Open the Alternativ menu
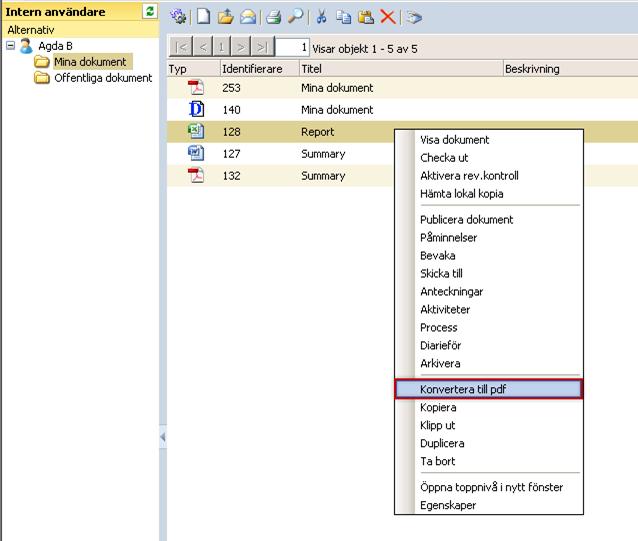 coord(31,30)
